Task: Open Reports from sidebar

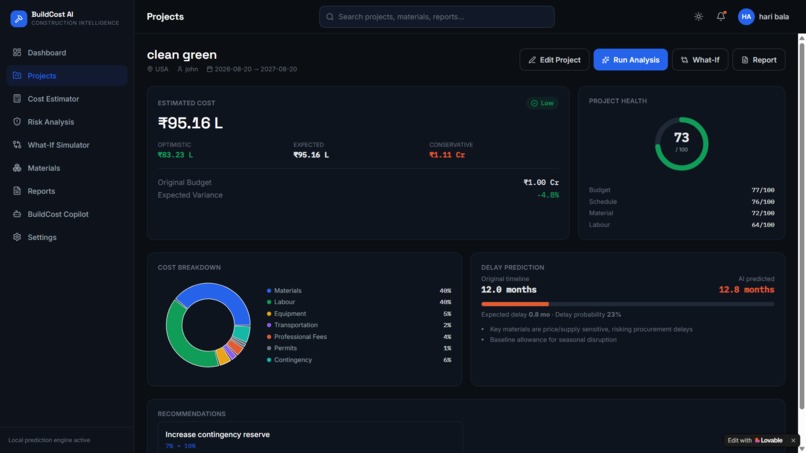Action: click(x=67, y=191)
